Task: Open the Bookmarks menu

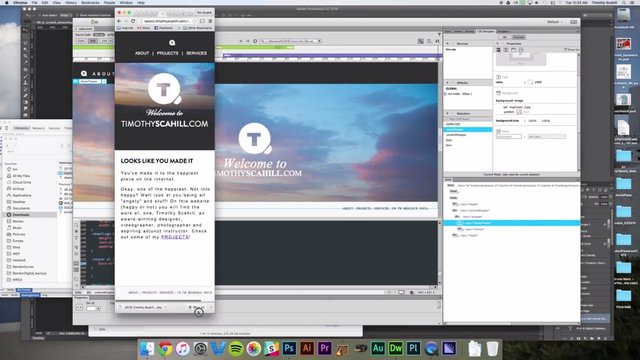Action: 90,2
